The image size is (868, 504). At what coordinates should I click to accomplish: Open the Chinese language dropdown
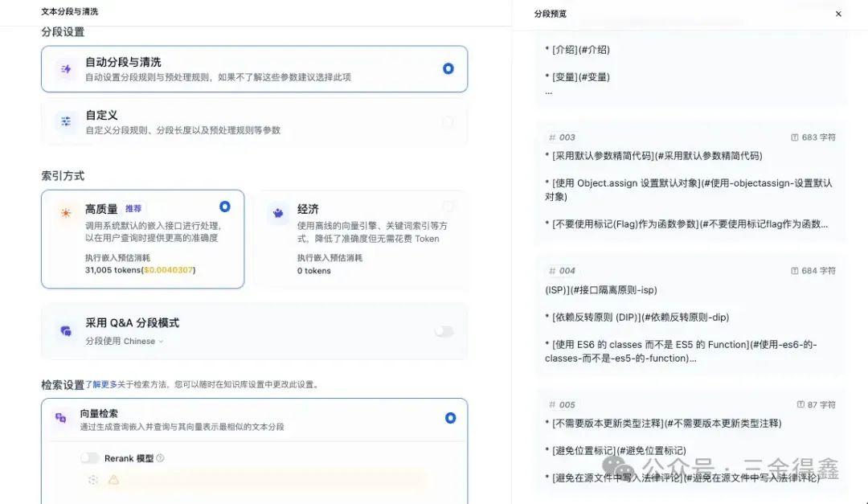[x=141, y=342]
